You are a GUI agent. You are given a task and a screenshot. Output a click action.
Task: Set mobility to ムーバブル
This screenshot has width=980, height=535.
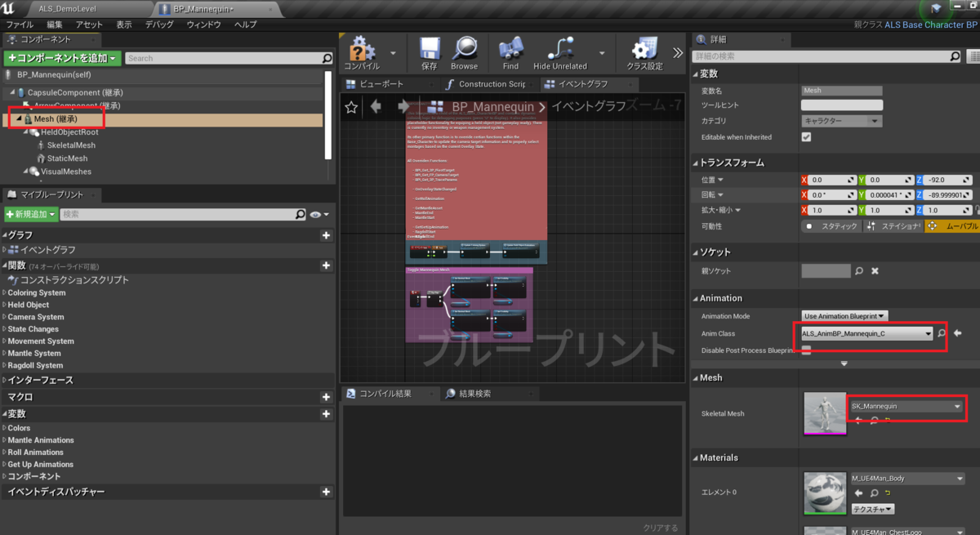(x=952, y=226)
